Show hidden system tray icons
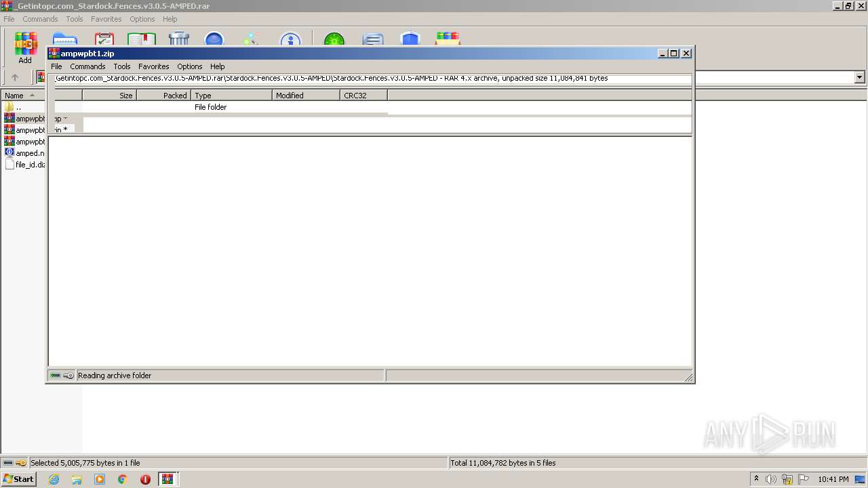This screenshot has height=488, width=868. pos(756,479)
